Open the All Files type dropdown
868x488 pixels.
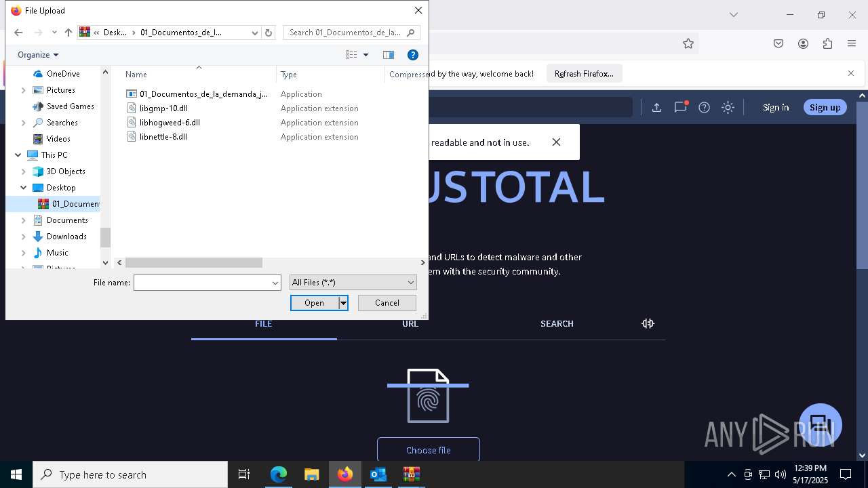(353, 283)
